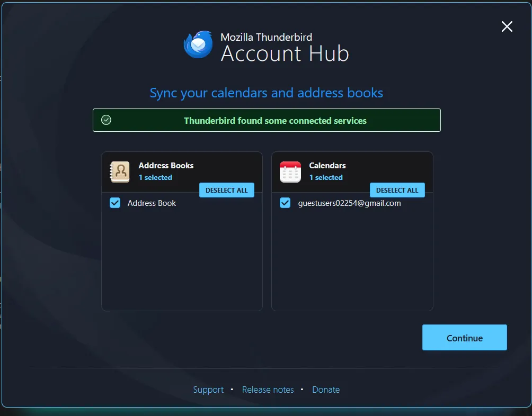The image size is (532, 416).
Task: Close the Account Hub dialog
Action: pyautogui.click(x=507, y=26)
